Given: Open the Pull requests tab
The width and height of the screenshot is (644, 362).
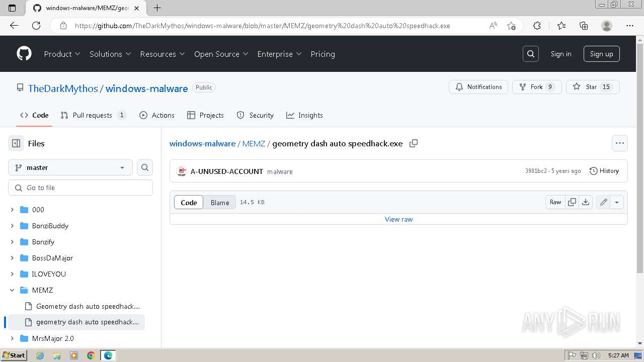Looking at the screenshot, I should [x=94, y=115].
